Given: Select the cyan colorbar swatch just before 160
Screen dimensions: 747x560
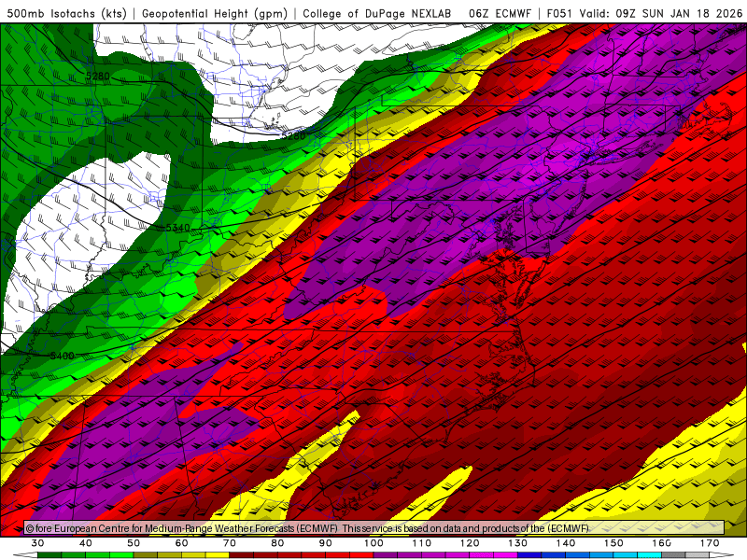Looking at the screenshot, I should click(649, 555).
